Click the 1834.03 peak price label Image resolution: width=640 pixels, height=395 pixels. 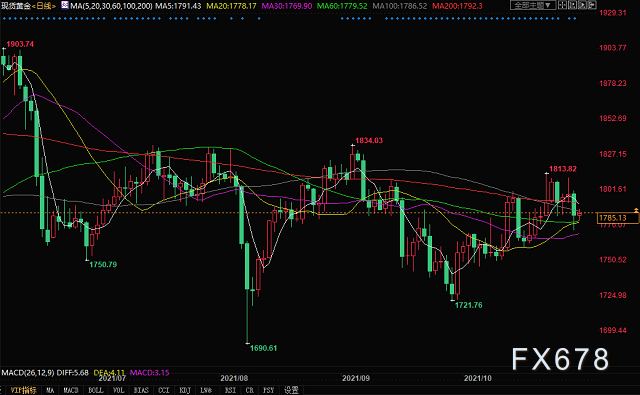369,140
